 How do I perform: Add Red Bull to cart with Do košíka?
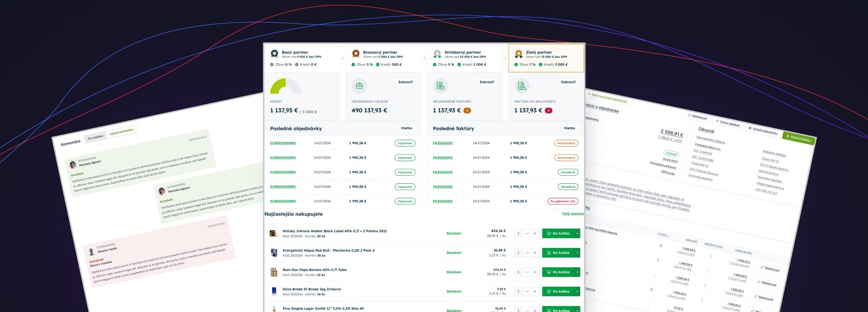(558, 253)
